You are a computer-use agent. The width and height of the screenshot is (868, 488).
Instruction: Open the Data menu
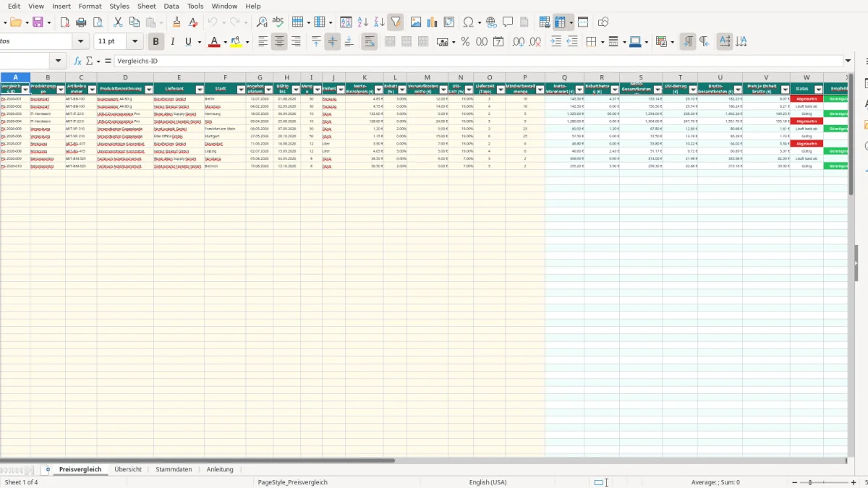171,6
